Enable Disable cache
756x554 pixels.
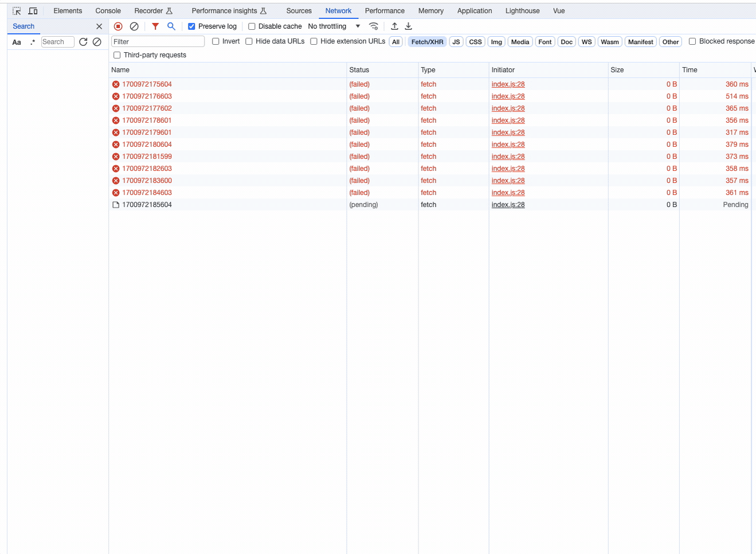[251, 26]
